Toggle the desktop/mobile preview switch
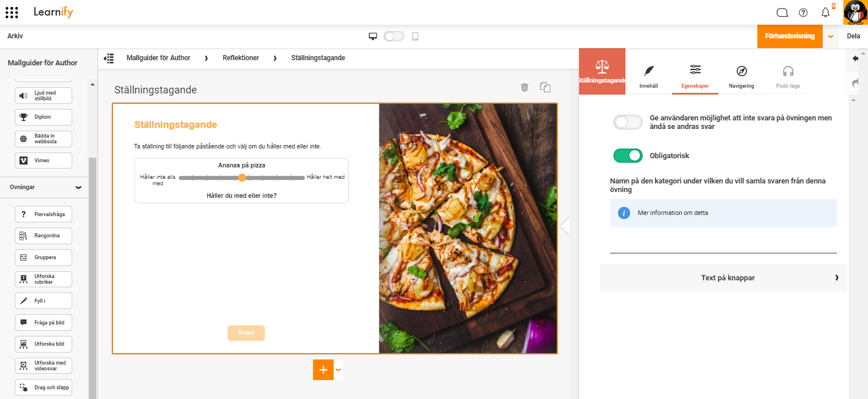Image resolution: width=868 pixels, height=399 pixels. [394, 36]
